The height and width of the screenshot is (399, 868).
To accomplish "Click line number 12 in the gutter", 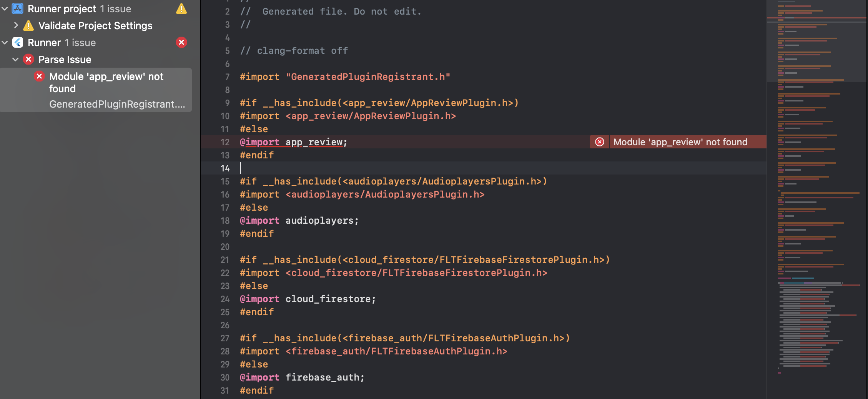I will click(x=225, y=142).
